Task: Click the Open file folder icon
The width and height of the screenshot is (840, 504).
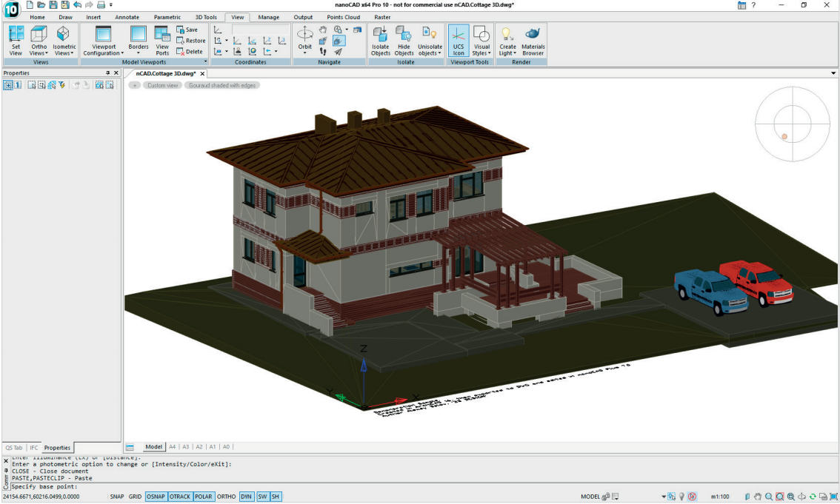Action: click(x=41, y=5)
